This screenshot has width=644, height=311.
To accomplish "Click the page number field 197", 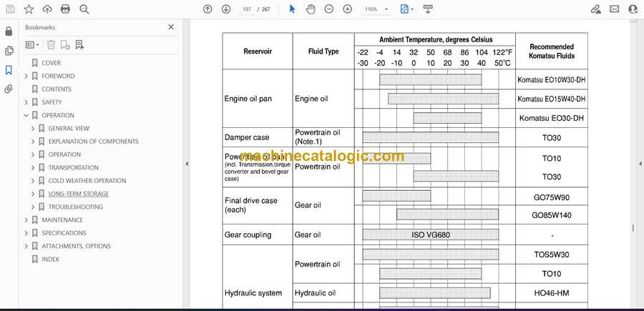I will click(247, 9).
